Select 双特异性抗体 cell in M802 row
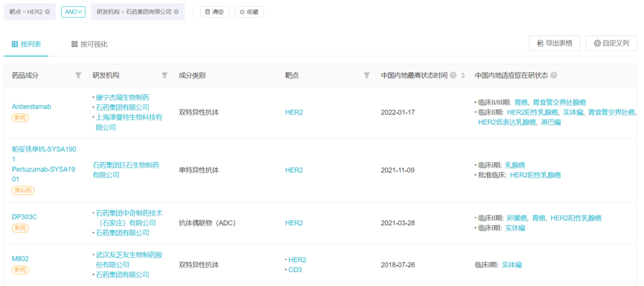The height and width of the screenshot is (286, 644). [199, 265]
